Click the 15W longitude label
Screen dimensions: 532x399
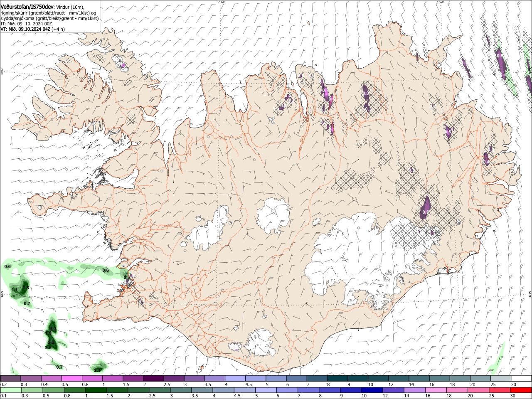click(440, 2)
